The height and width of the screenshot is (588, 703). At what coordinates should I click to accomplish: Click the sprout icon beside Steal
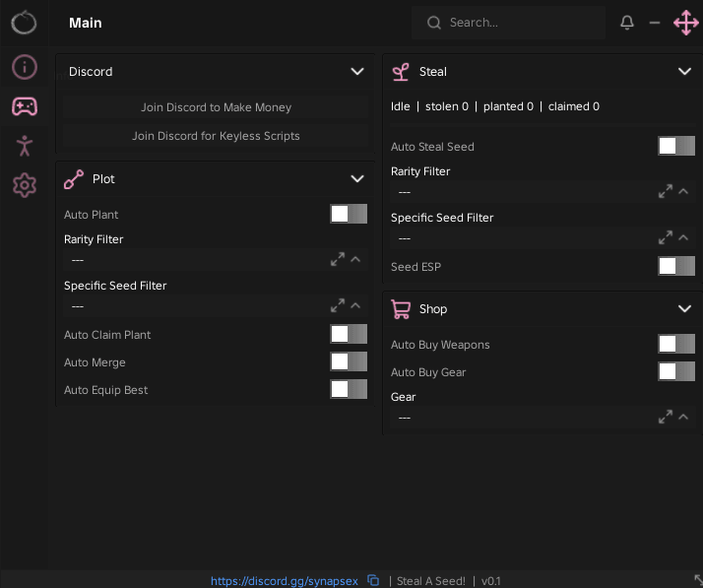tap(401, 72)
